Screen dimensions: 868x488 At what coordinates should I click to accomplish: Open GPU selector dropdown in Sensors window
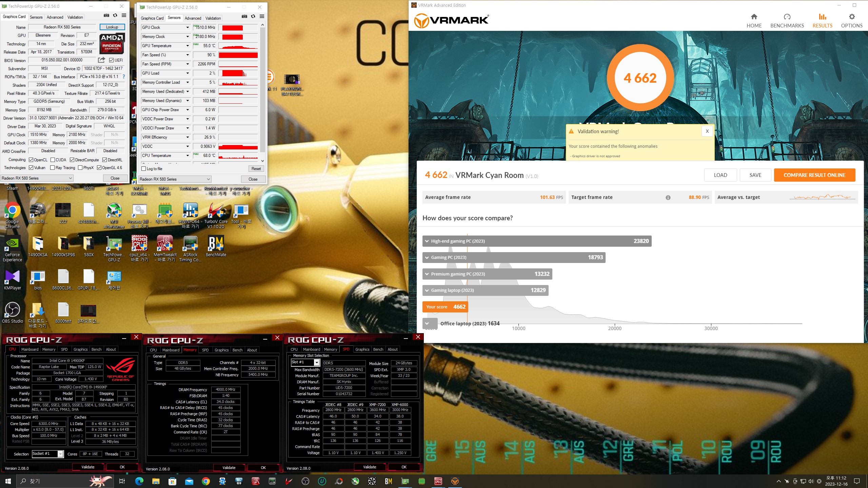pos(175,179)
